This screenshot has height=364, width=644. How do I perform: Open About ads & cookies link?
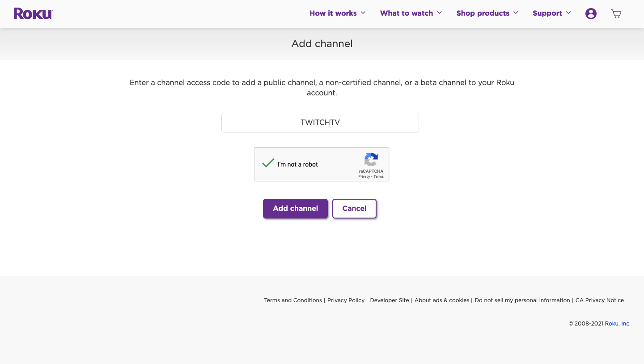[x=442, y=300]
